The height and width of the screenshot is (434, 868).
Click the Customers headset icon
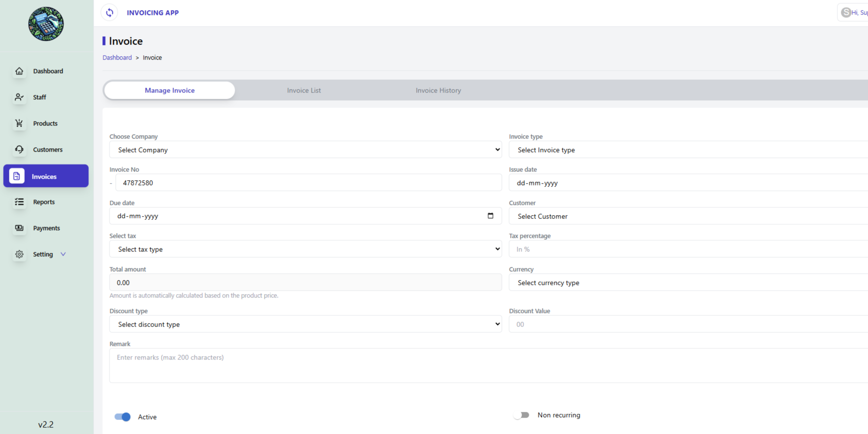coord(19,150)
